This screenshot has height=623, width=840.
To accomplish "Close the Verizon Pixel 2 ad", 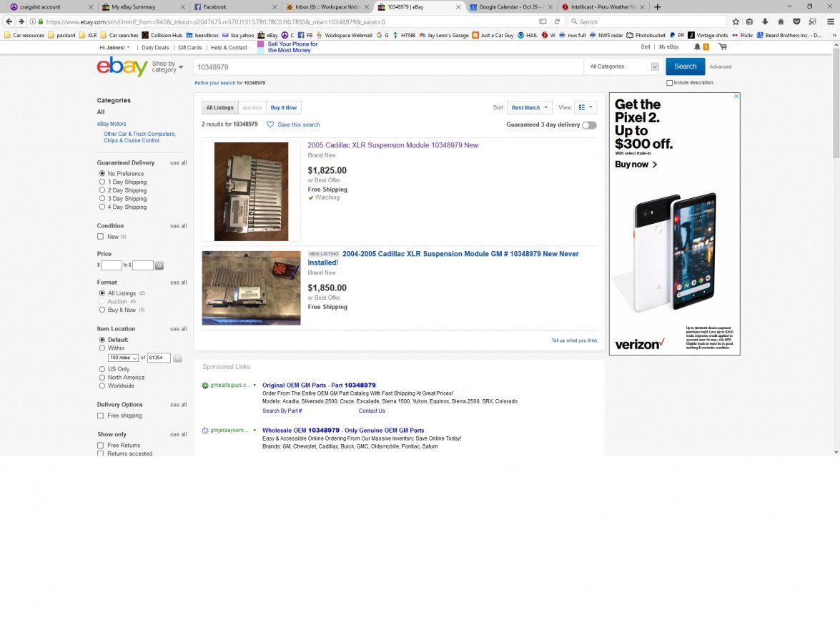I will 736,96.
